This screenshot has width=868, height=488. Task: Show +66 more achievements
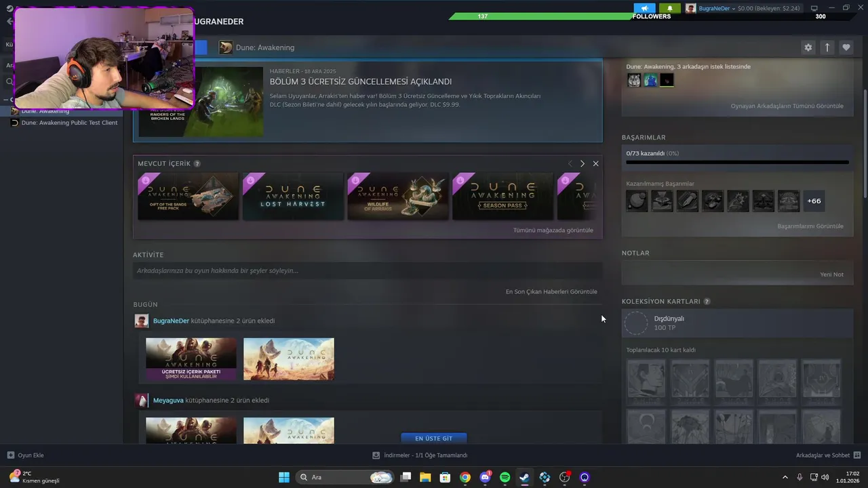tap(814, 201)
